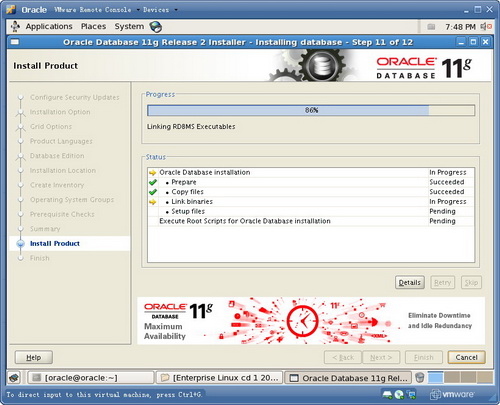Screen dimensions: 500x405
Task: Click the green checkmark next to Prepare
Action: [x=153, y=182]
